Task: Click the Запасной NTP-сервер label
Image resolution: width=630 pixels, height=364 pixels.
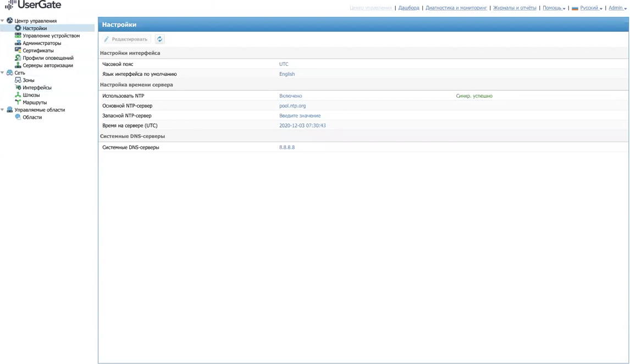Action: pos(127,116)
